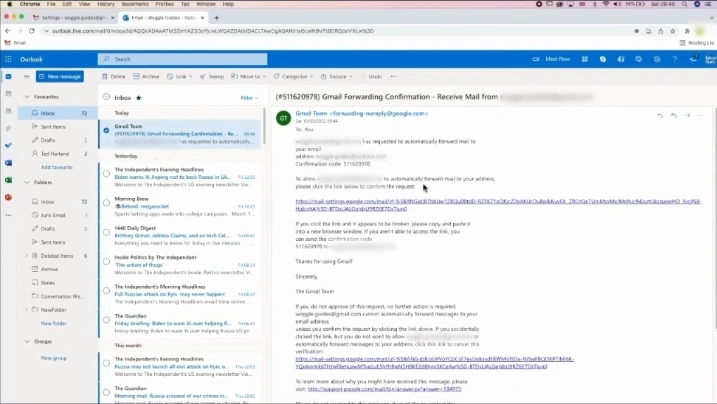This screenshot has height=404, width=717.
Task: Click Delete in the toolbar
Action: pyautogui.click(x=114, y=76)
